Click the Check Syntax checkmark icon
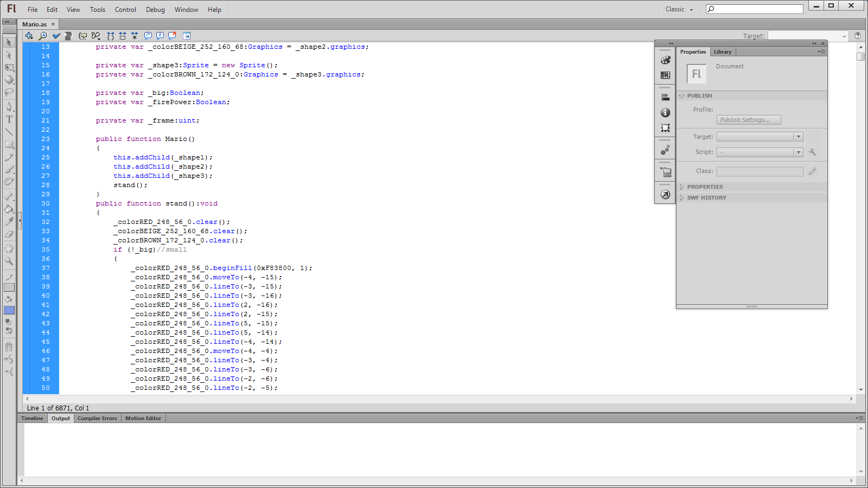868x488 pixels. click(56, 36)
